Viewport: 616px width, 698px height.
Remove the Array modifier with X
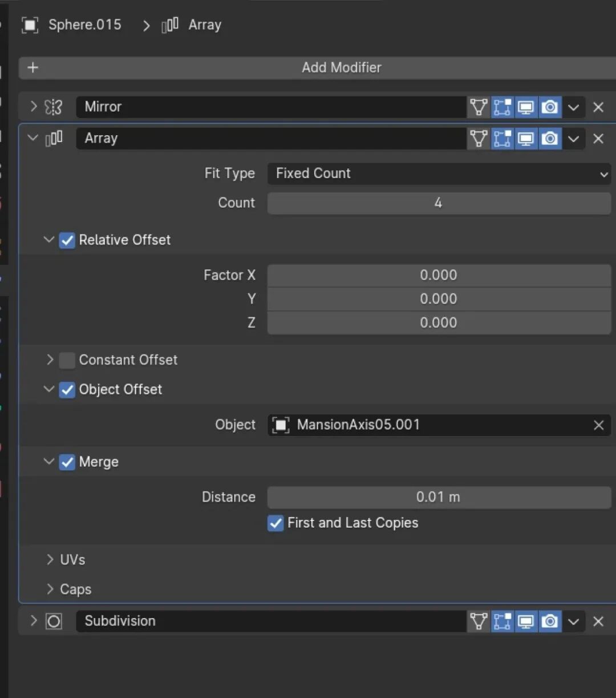(598, 138)
